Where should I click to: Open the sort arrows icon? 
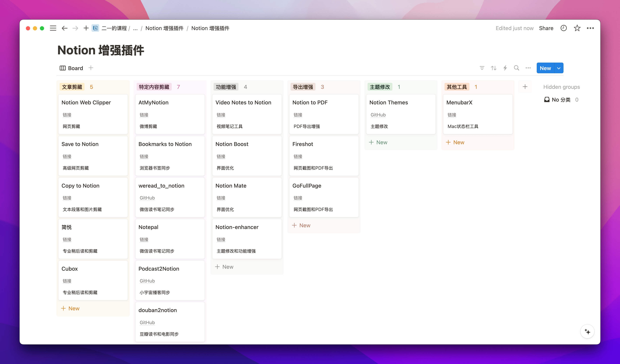click(494, 68)
